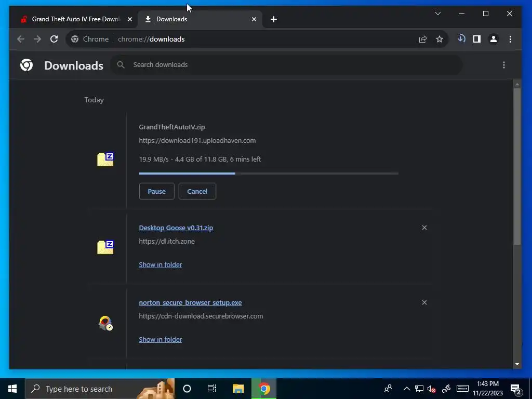Close the Downloads tab

(254, 19)
